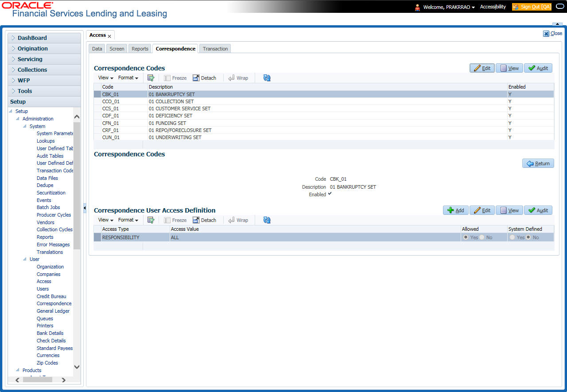Click Wrap in the Correspondence Codes toolbar
567x392 pixels.
pos(238,78)
